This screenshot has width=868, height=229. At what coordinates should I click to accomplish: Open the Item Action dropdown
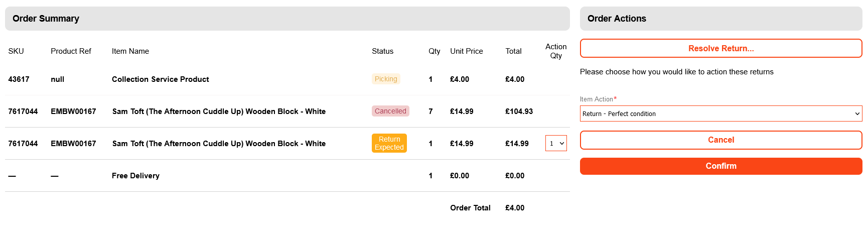coord(720,113)
